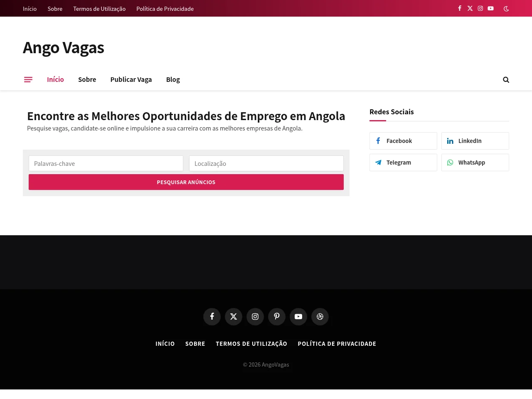Open TERMOS DE UTILIZAÇÃO footer link

pyautogui.click(x=251, y=344)
